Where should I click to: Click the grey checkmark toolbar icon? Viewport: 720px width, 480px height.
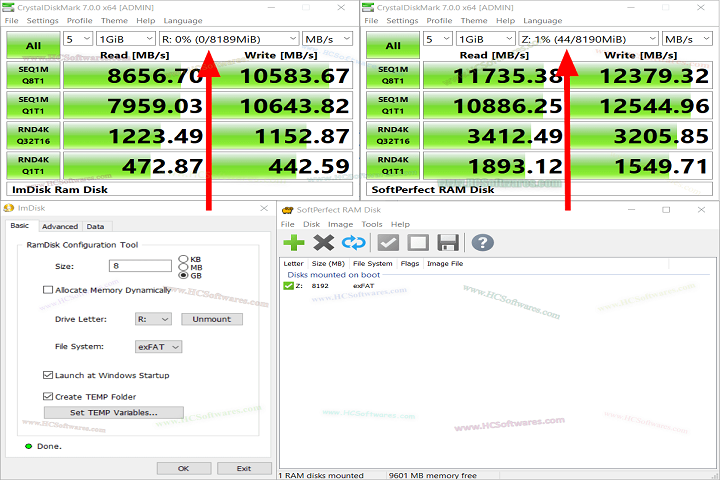[389, 243]
